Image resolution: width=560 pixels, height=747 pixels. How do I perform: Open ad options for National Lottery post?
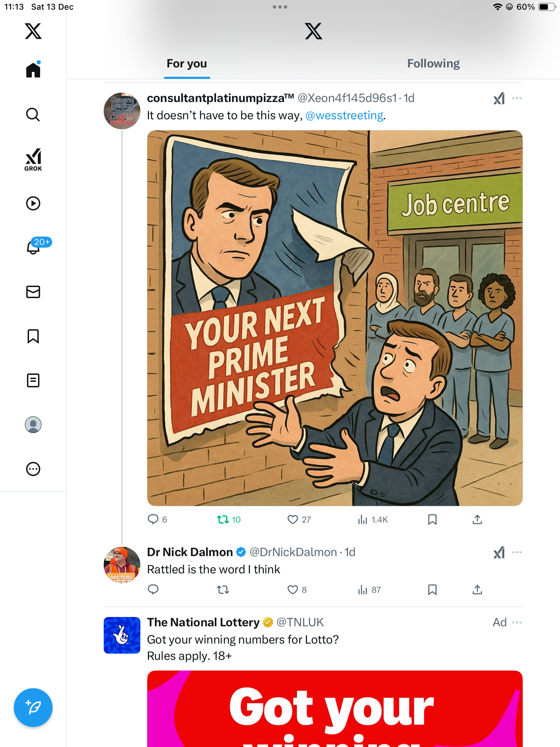click(x=517, y=622)
